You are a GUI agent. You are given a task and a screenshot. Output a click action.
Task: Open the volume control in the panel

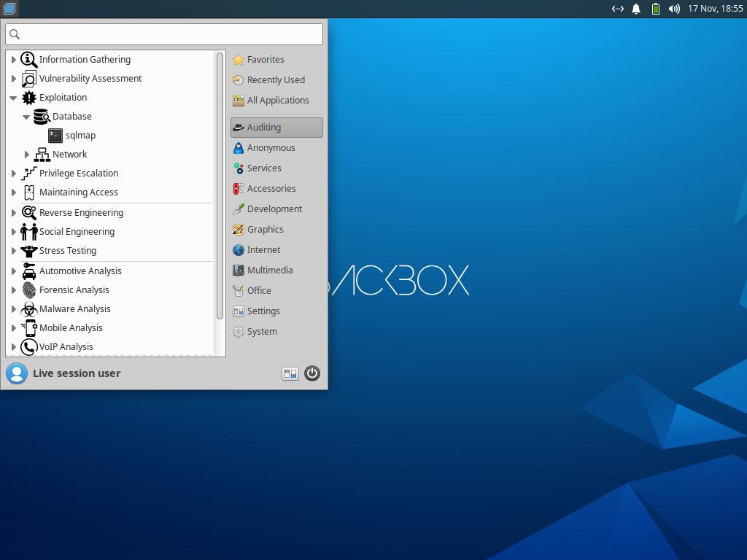pos(673,9)
